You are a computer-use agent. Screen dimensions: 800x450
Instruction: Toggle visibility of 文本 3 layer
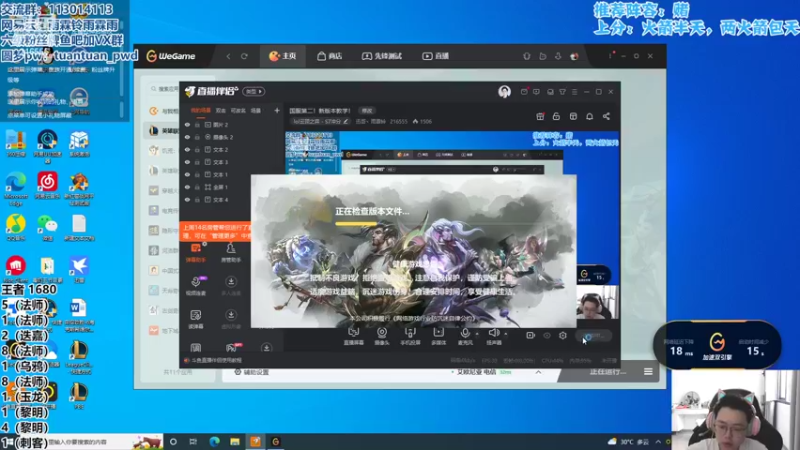click(x=187, y=162)
